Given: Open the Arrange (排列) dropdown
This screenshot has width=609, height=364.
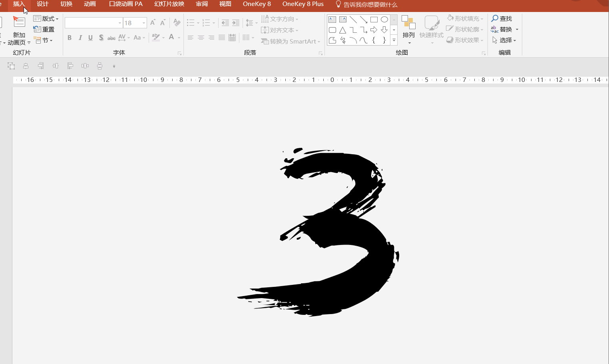Looking at the screenshot, I should 409,30.
